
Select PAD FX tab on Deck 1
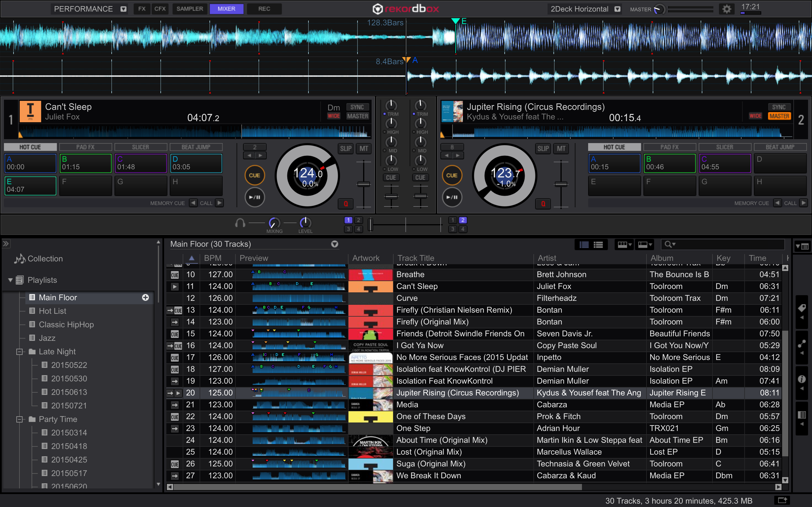click(x=85, y=147)
